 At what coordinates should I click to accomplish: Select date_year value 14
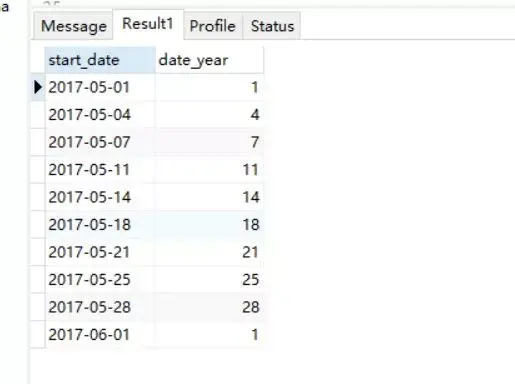(209, 197)
